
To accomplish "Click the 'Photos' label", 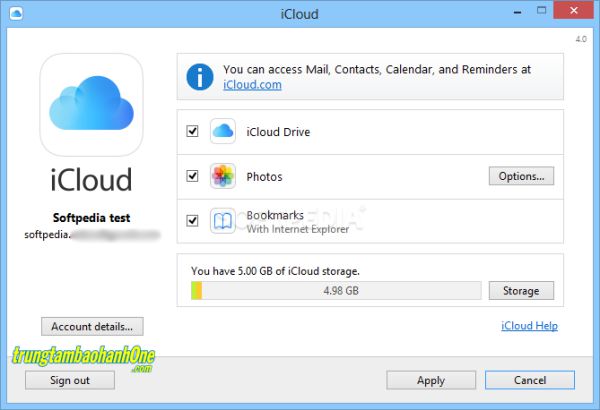I will [264, 177].
